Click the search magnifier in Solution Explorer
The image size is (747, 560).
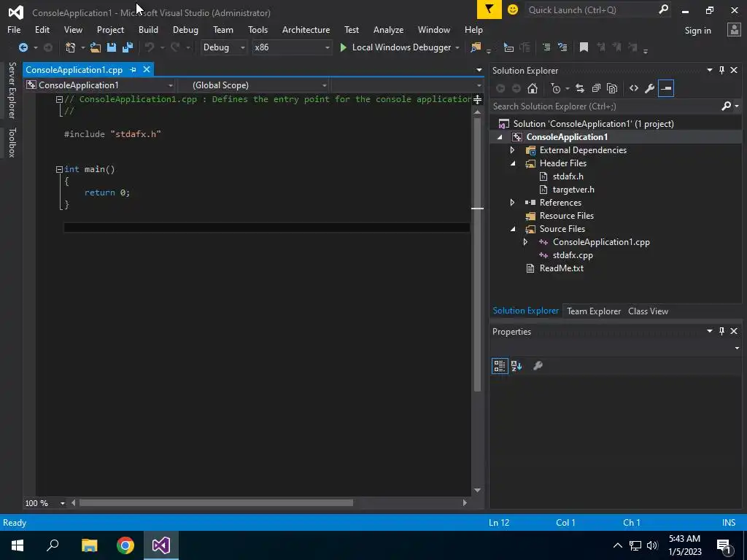(x=726, y=106)
